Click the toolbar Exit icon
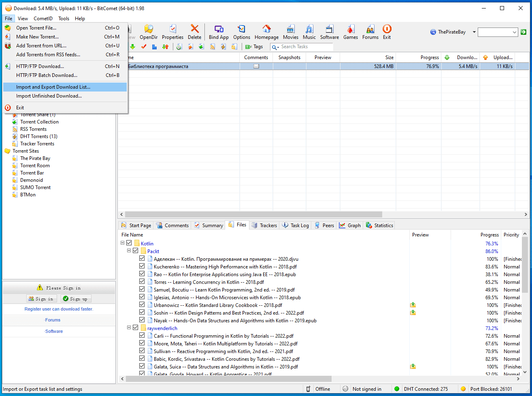 pos(387,32)
